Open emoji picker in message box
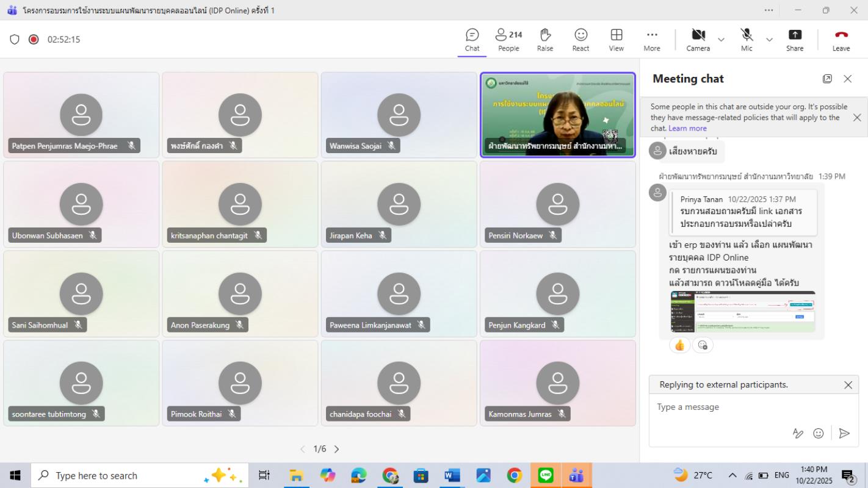Image resolution: width=868 pixels, height=488 pixels. point(819,433)
